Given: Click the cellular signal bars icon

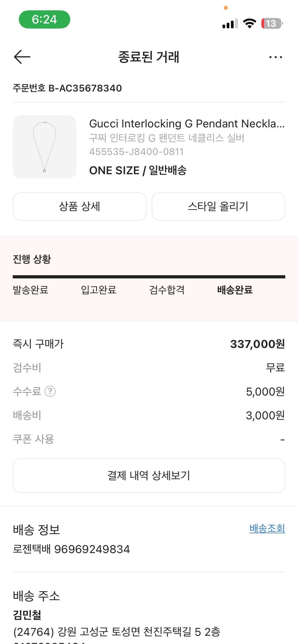Looking at the screenshot, I should coord(229,24).
